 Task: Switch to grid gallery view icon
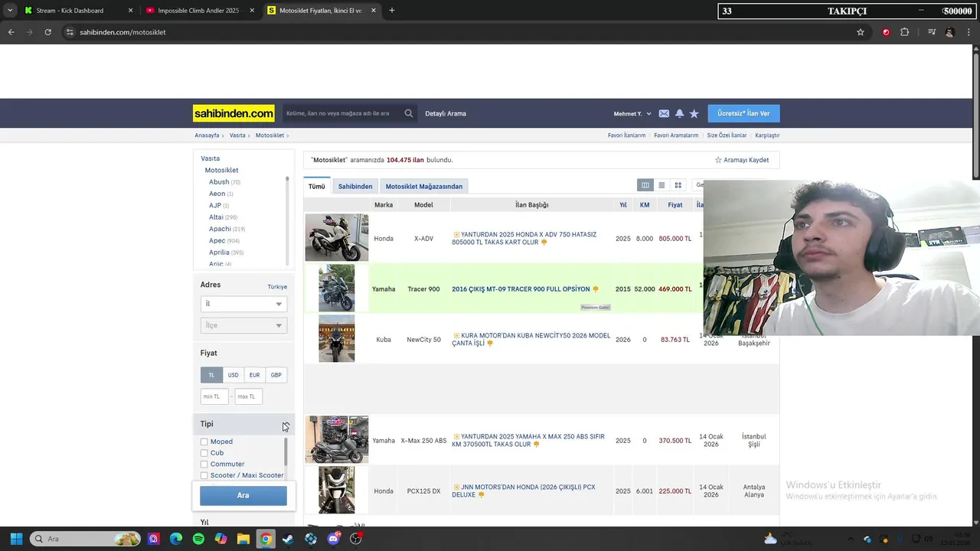tap(678, 185)
